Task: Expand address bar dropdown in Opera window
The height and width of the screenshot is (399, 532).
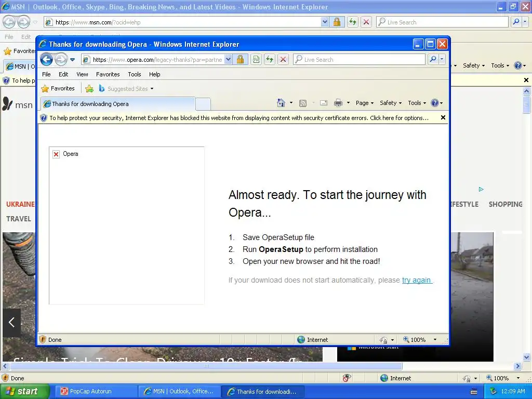Action: point(229,60)
